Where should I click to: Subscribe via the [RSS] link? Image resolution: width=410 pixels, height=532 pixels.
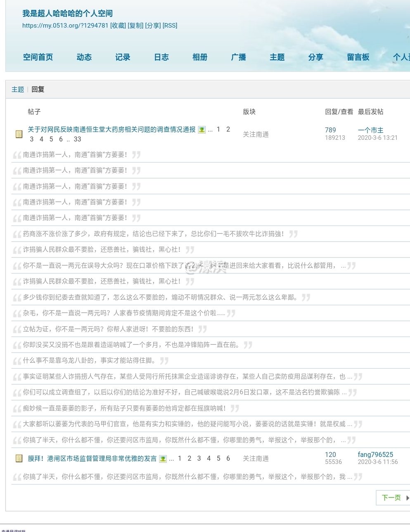pos(170,26)
